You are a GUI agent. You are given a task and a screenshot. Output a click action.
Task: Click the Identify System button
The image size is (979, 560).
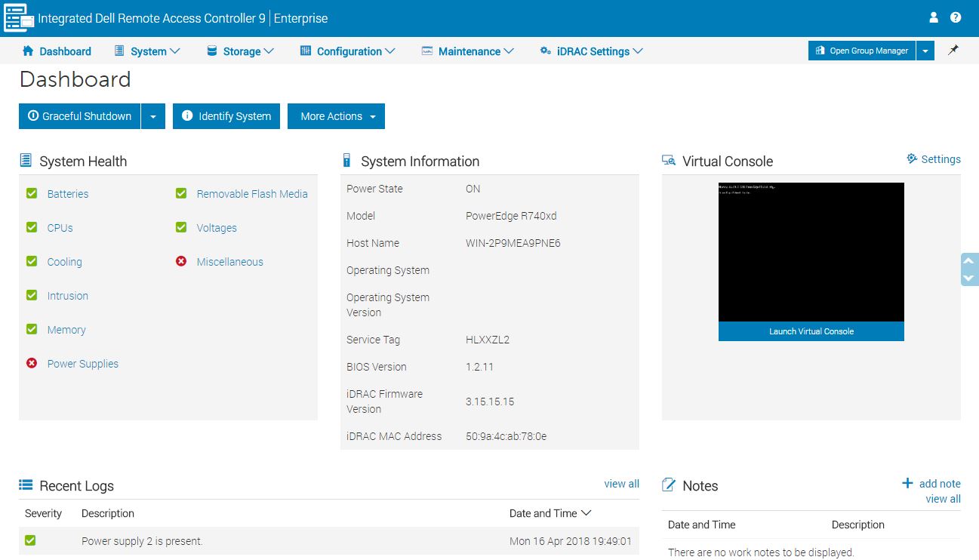226,116
